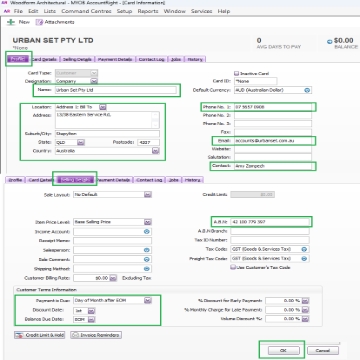Click the Email field with accounts address
The height and width of the screenshot is (360, 360).
[x=273, y=141]
